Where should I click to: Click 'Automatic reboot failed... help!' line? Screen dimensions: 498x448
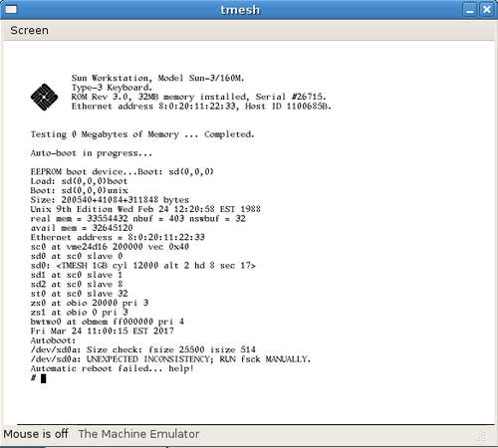click(113, 368)
